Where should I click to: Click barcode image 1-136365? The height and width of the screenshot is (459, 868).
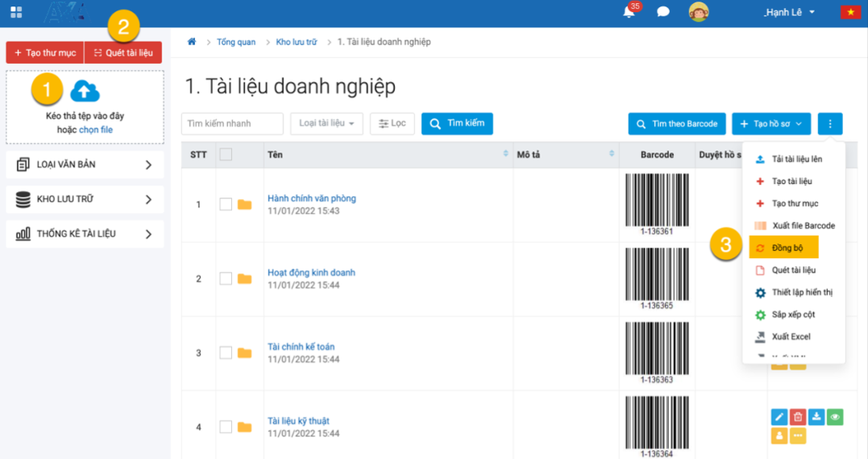pos(657,275)
